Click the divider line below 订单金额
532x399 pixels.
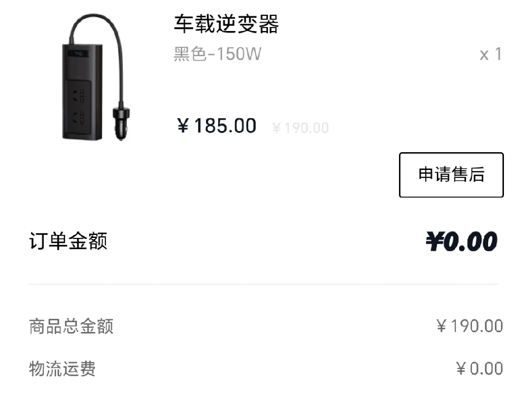264,284
